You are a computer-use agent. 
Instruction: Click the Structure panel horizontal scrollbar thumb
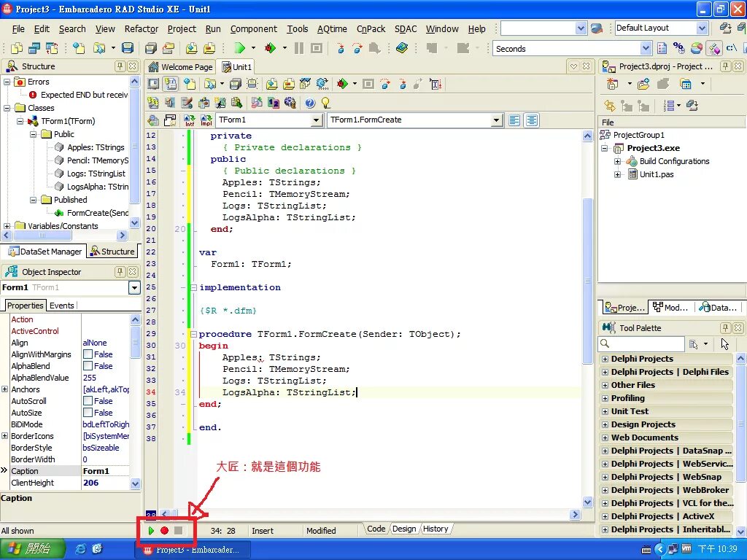click(42, 236)
